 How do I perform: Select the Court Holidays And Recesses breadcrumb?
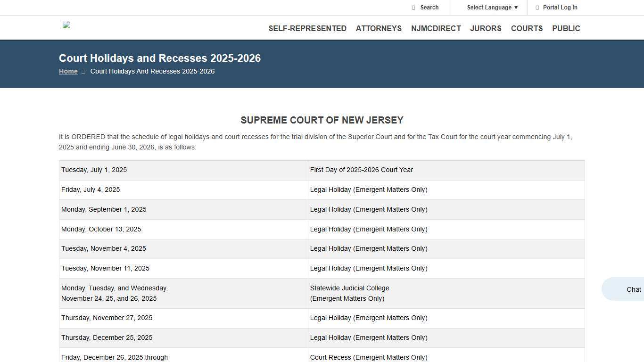click(152, 71)
